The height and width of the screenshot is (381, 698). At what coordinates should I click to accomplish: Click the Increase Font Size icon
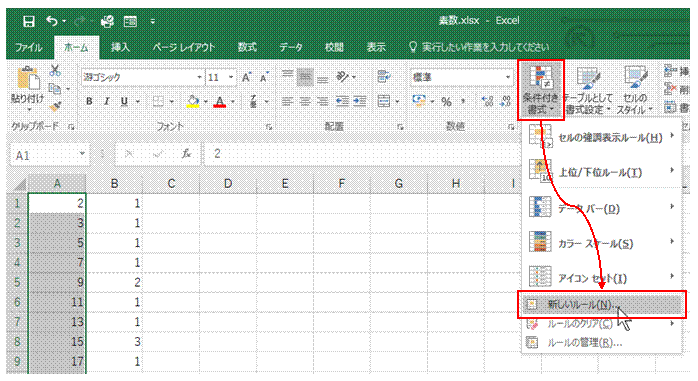pyautogui.click(x=246, y=77)
